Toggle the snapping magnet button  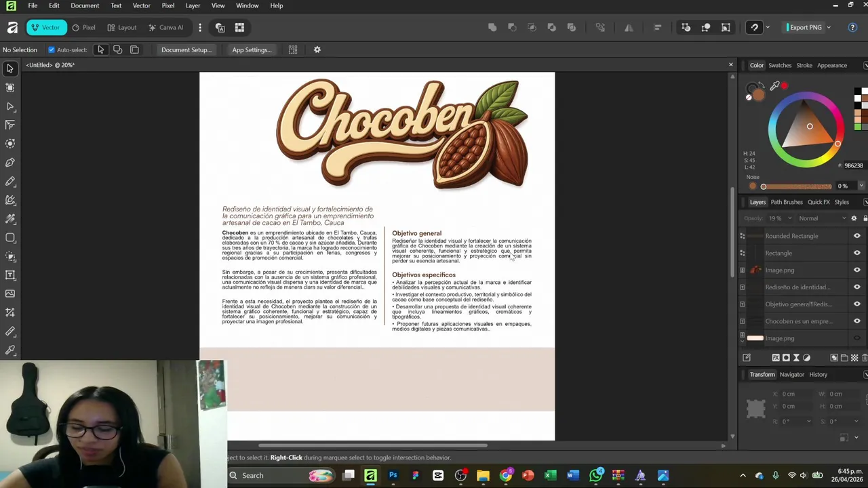coord(755,28)
